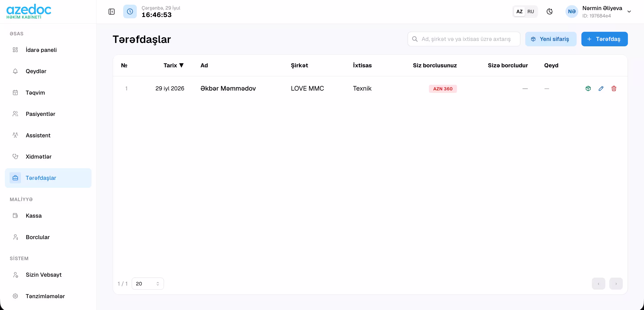644x310 pixels.
Task: Click the İxtisas column header
Action: 362,66
